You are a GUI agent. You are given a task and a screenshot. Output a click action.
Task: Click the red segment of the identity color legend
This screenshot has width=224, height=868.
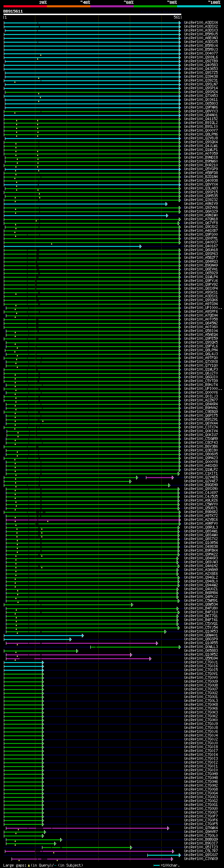click(25, 6)
